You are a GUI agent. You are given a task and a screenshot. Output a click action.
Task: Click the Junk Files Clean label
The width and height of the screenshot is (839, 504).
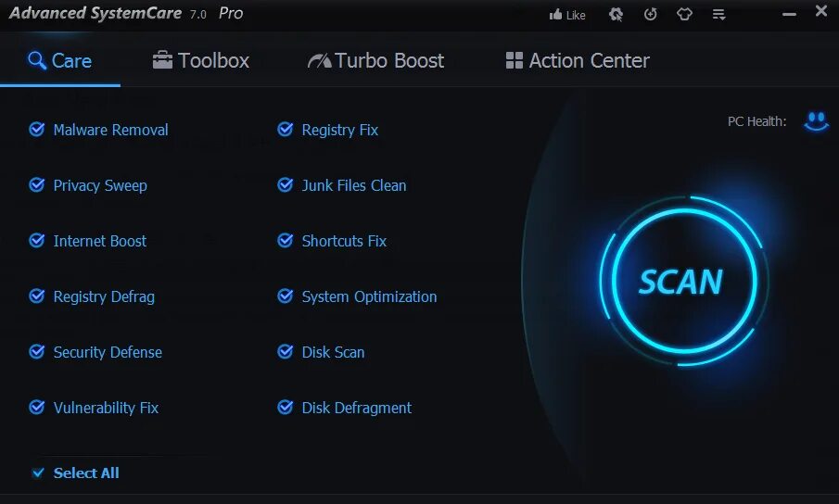[354, 185]
